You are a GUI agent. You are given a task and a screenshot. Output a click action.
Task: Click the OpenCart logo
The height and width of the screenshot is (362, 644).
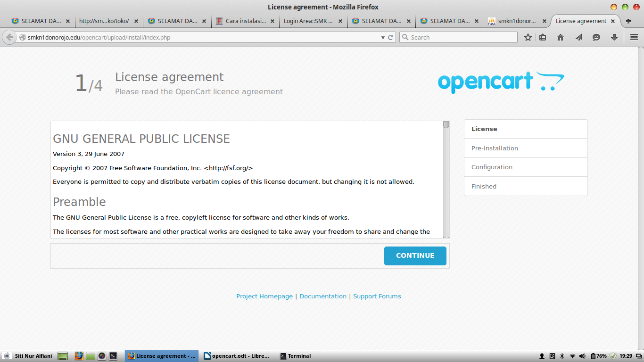(501, 82)
